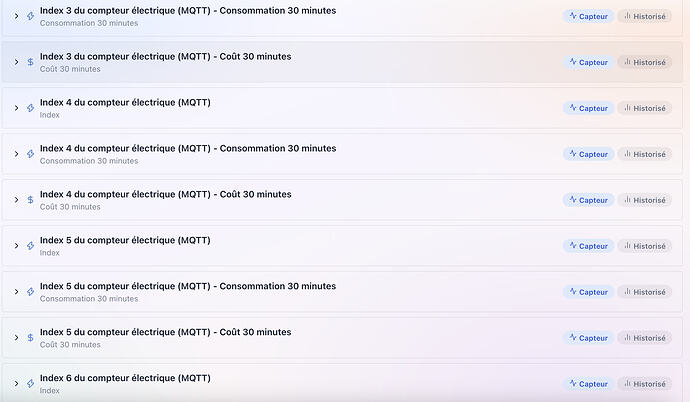Image resolution: width=690 pixels, height=402 pixels.
Task: Click Historisé badge on Index 4 Consommation row
Action: (645, 154)
